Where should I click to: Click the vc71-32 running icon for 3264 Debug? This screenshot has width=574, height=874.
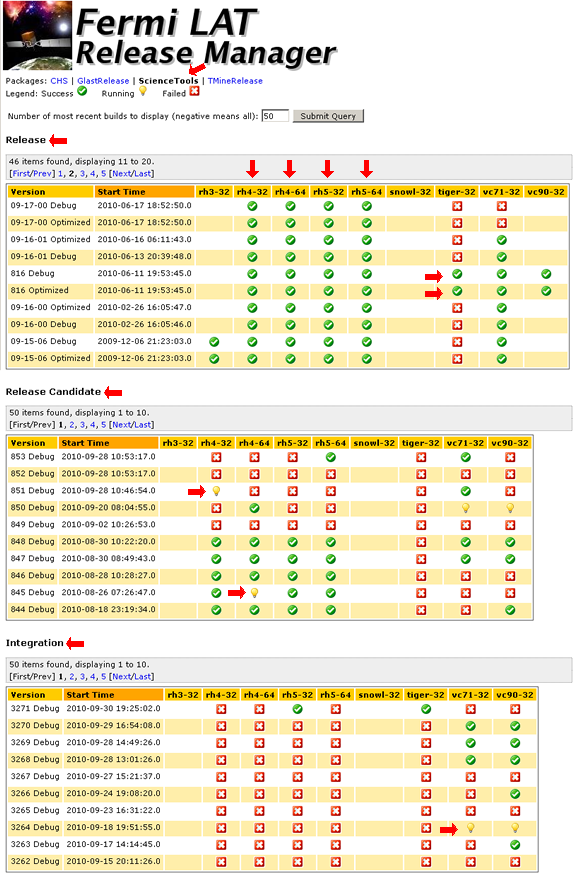[x=470, y=828]
